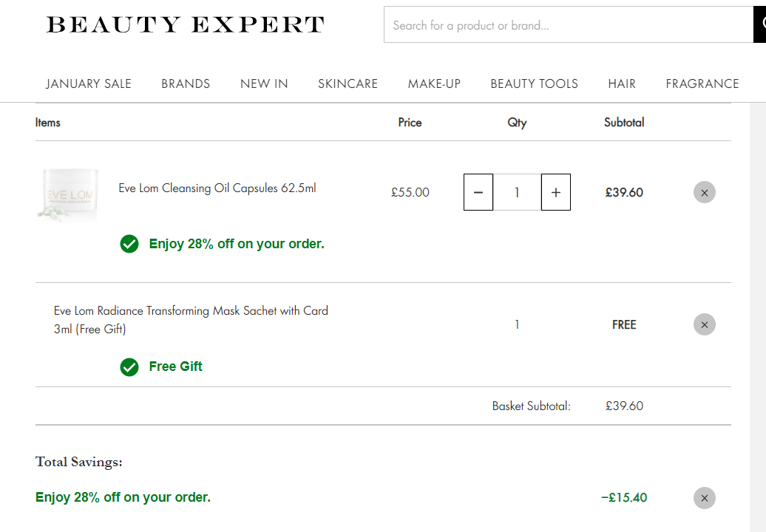Open the Brands menu
Image resolution: width=766 pixels, height=532 pixels.
pos(186,84)
